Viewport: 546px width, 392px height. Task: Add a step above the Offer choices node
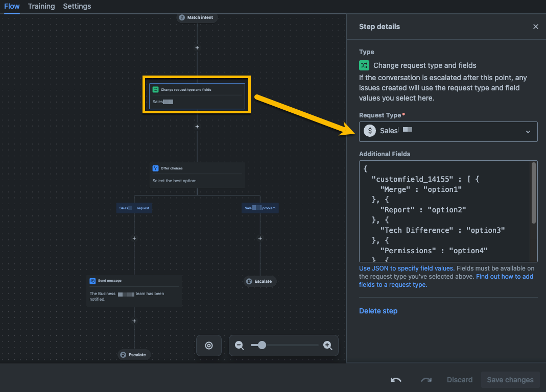[197, 127]
